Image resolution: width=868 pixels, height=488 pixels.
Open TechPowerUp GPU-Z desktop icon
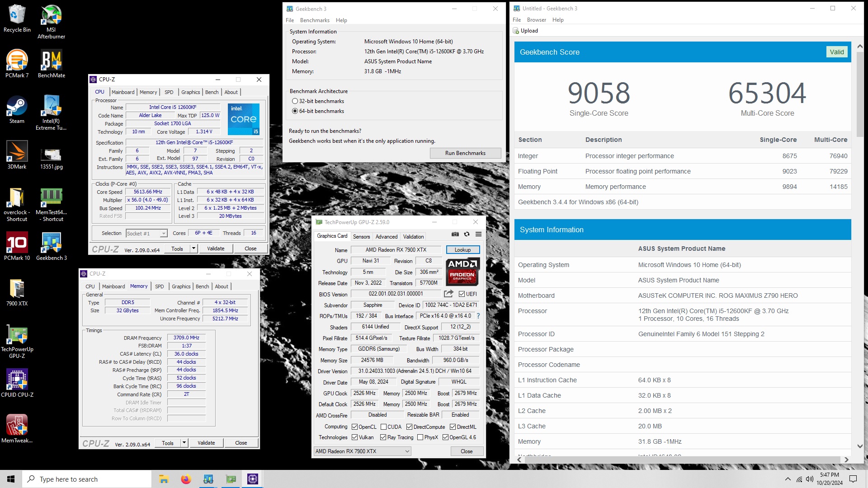point(17,341)
